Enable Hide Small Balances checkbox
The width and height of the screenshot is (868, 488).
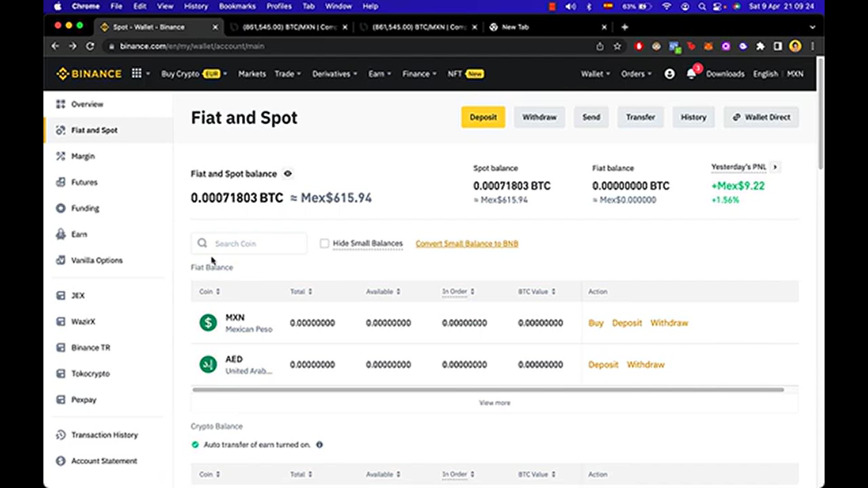click(x=324, y=244)
